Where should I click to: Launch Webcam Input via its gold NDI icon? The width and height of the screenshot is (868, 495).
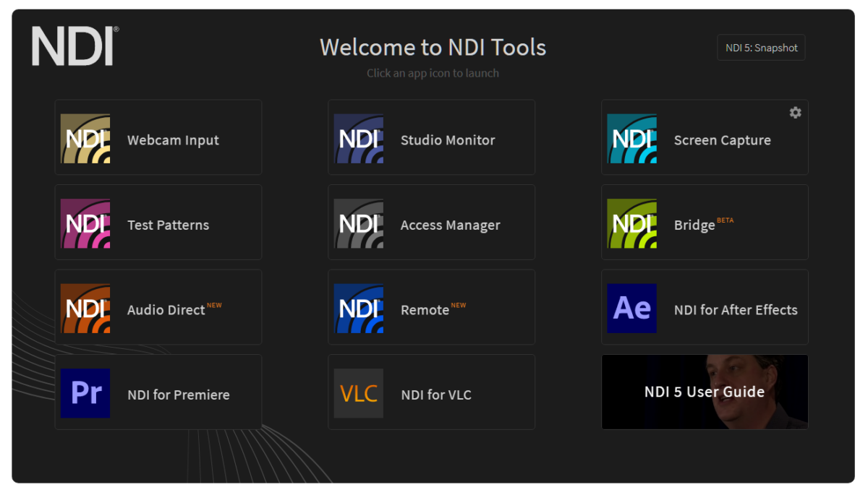tap(85, 139)
